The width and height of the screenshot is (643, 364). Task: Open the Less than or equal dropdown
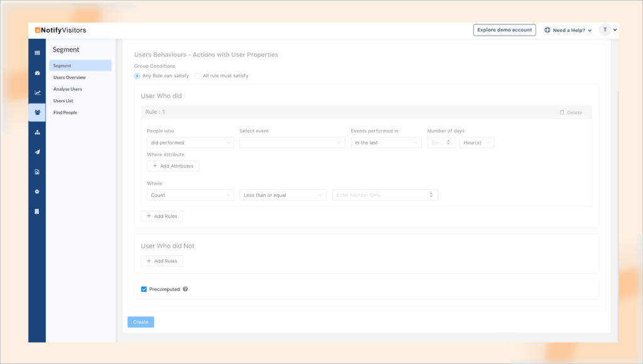click(283, 195)
